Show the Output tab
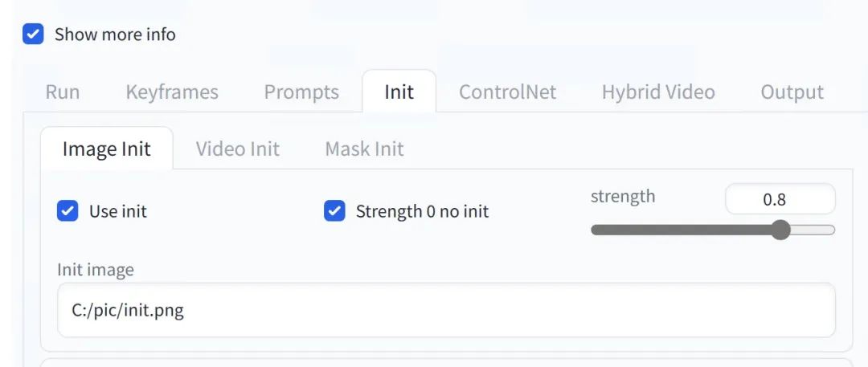This screenshot has height=367, width=868. click(x=792, y=92)
